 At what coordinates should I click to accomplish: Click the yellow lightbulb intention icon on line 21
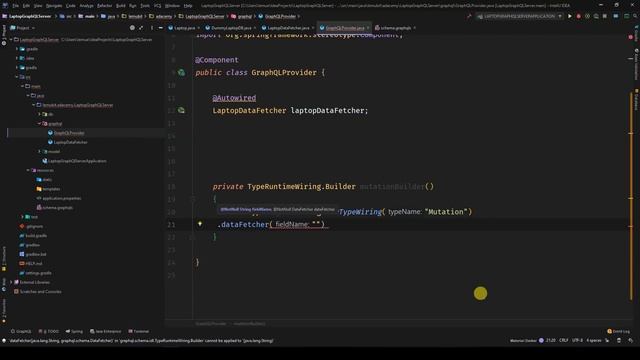point(200,224)
